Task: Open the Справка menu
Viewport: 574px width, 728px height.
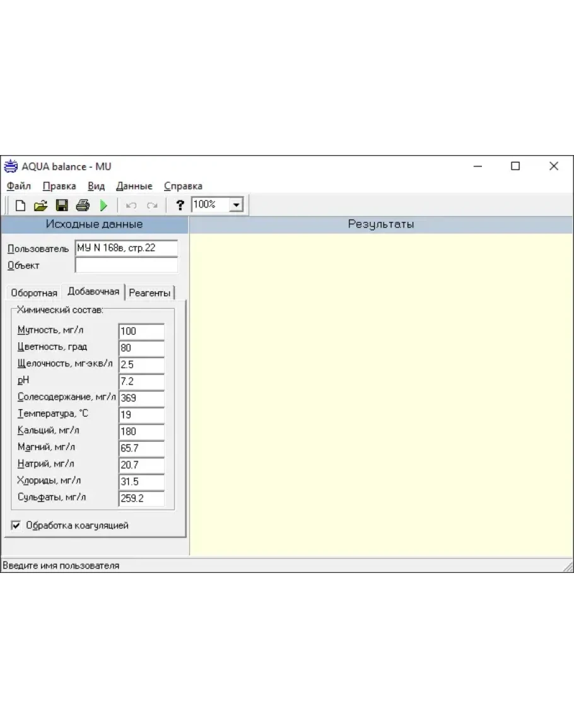Action: tap(183, 186)
